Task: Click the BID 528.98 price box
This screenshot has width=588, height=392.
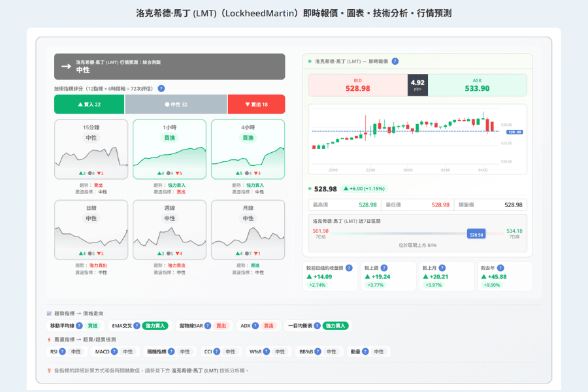Action: [x=358, y=85]
